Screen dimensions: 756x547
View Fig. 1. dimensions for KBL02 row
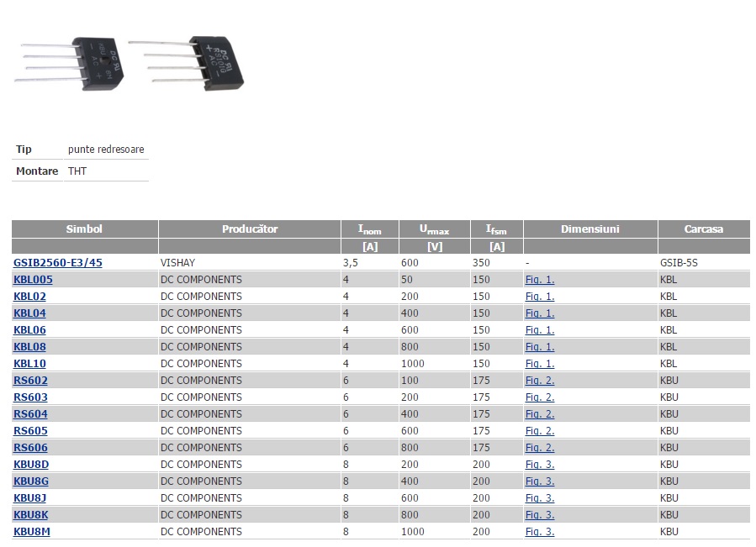pyautogui.click(x=540, y=296)
